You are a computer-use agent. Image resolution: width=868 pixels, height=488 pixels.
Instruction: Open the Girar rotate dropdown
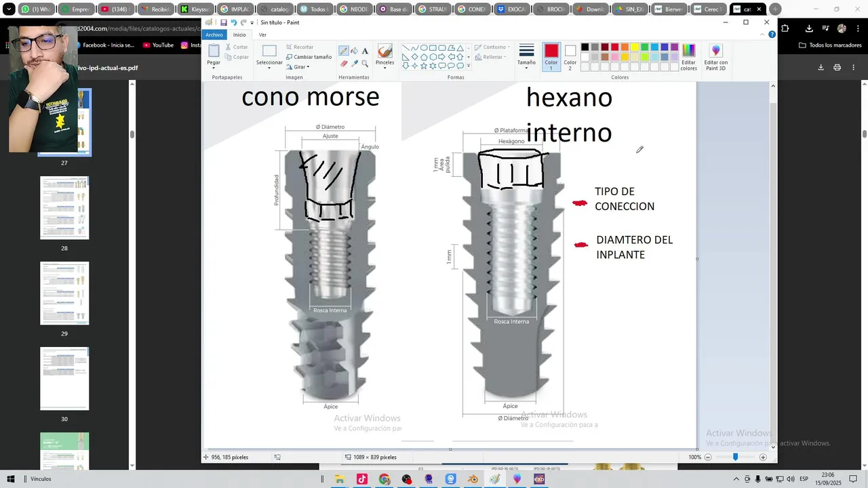298,66
